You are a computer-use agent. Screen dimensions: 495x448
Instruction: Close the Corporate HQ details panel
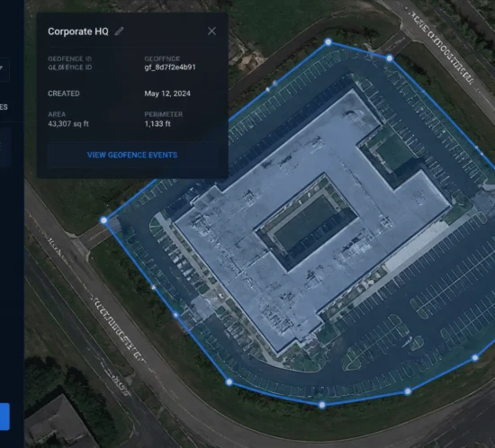(x=211, y=31)
